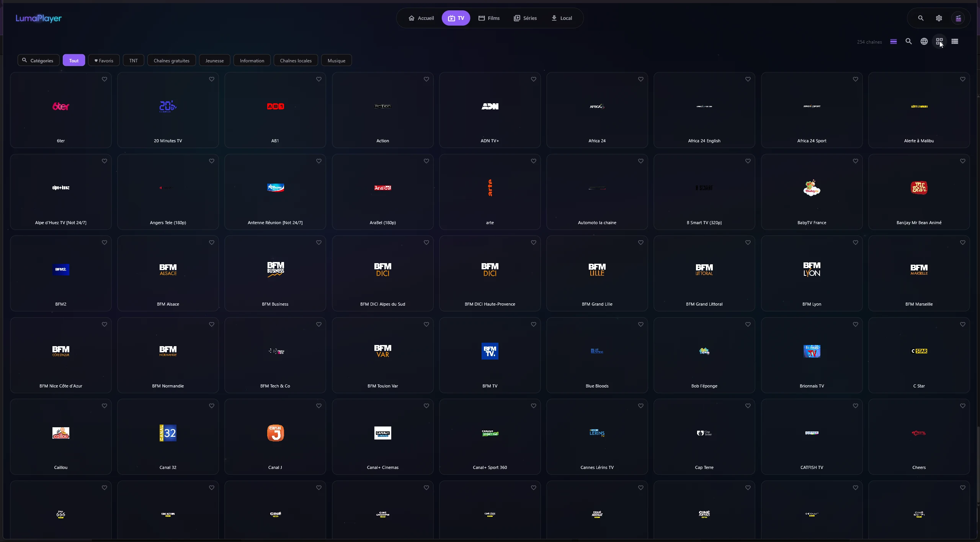This screenshot has height=542, width=980.
Task: Click the 'Alpe d'Huez TV [Not 24/7]' label
Action: click(61, 223)
